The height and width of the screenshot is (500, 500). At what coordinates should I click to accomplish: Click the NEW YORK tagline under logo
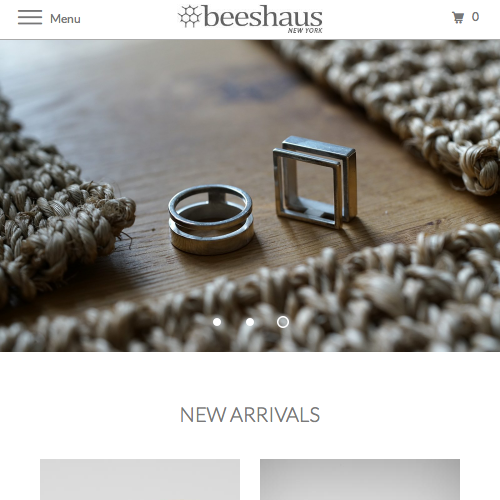tap(305, 30)
